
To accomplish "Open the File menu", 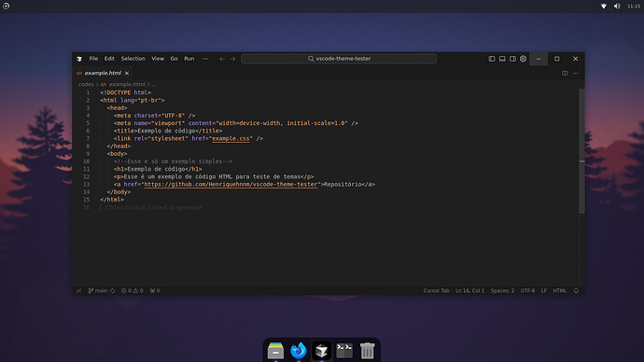I will tap(93, 59).
